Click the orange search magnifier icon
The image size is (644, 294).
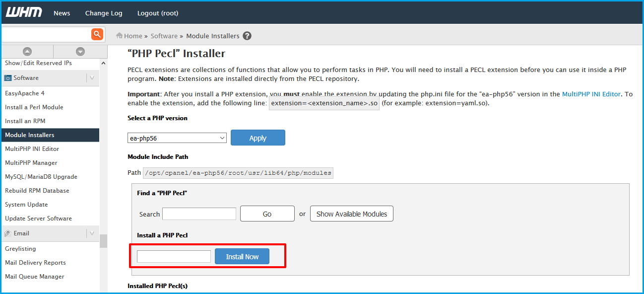pyautogui.click(x=97, y=34)
